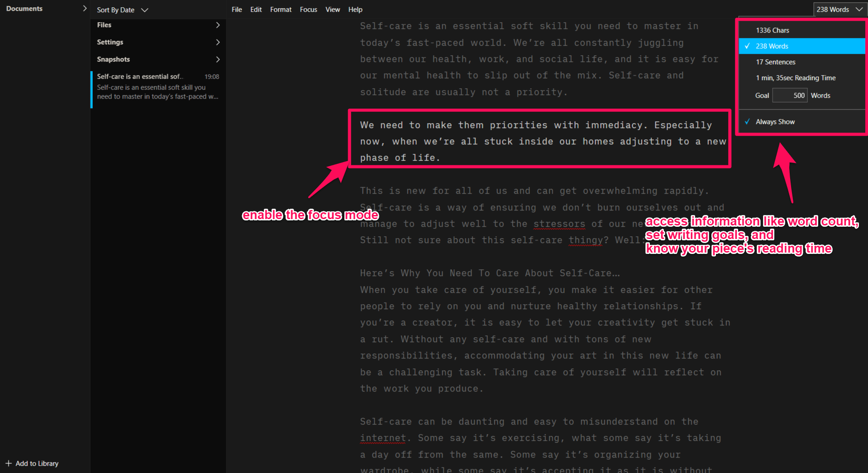Show the 1 min, 35sec Reading Time
This screenshot has height=473, width=868.
click(x=795, y=78)
